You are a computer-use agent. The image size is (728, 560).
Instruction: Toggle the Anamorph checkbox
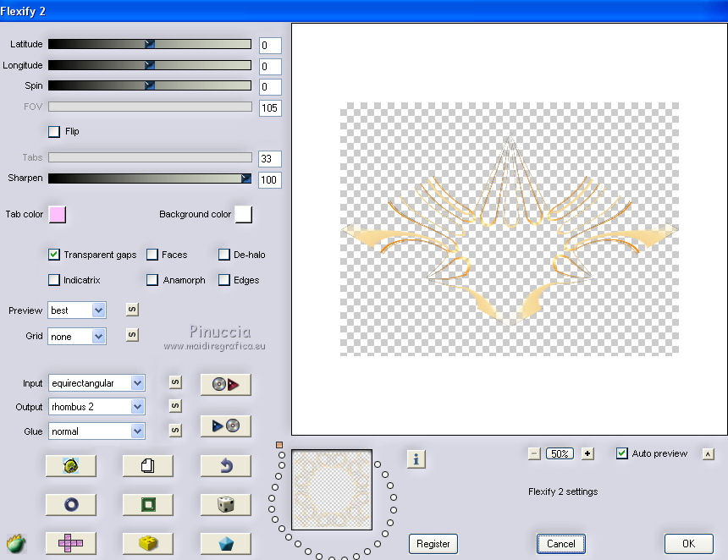pyautogui.click(x=152, y=280)
